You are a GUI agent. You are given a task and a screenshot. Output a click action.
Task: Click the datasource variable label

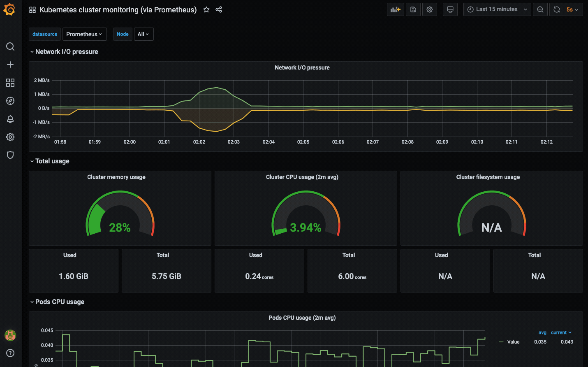(44, 34)
